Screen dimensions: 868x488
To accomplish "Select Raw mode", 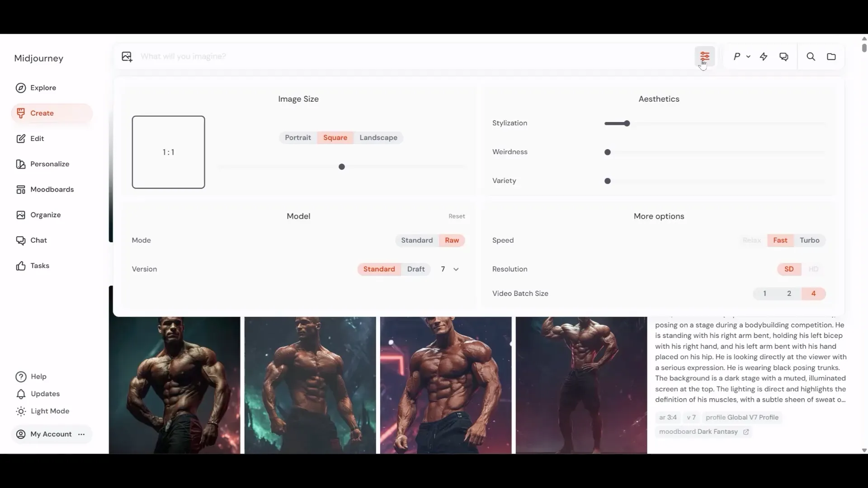I will point(452,240).
